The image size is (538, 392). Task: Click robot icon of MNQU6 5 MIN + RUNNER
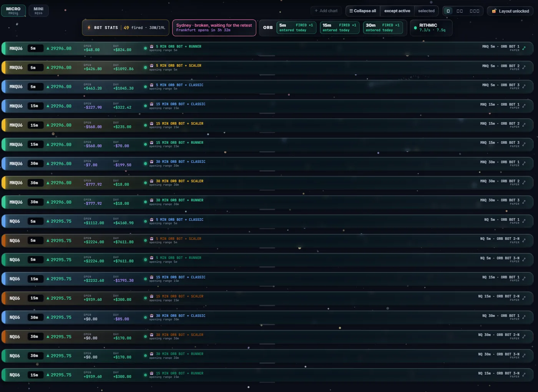point(151,47)
